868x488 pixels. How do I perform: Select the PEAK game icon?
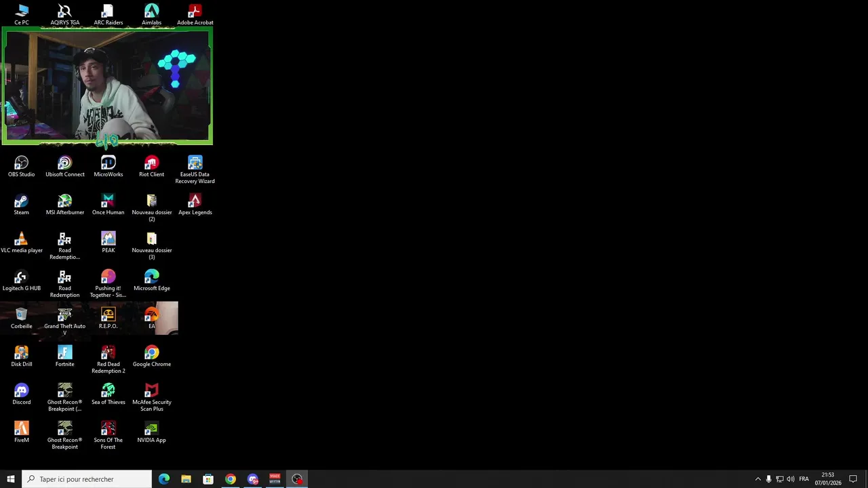click(x=108, y=243)
